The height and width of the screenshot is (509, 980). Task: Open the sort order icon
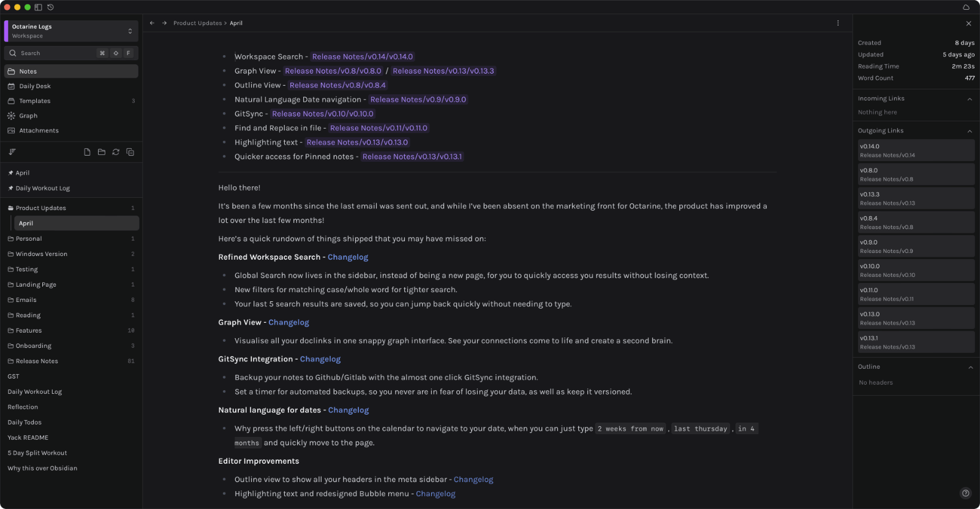[x=12, y=152]
